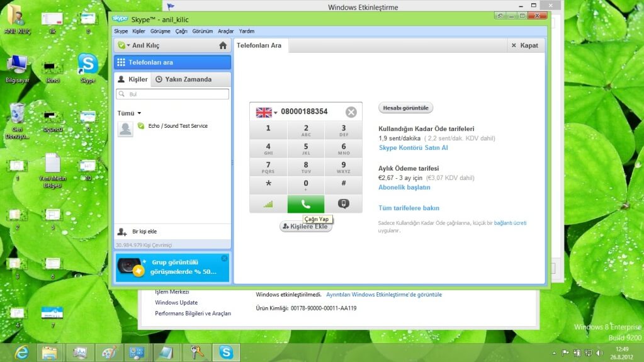
Task: Switch to the Yakın Zamanda tab
Action: click(x=183, y=79)
